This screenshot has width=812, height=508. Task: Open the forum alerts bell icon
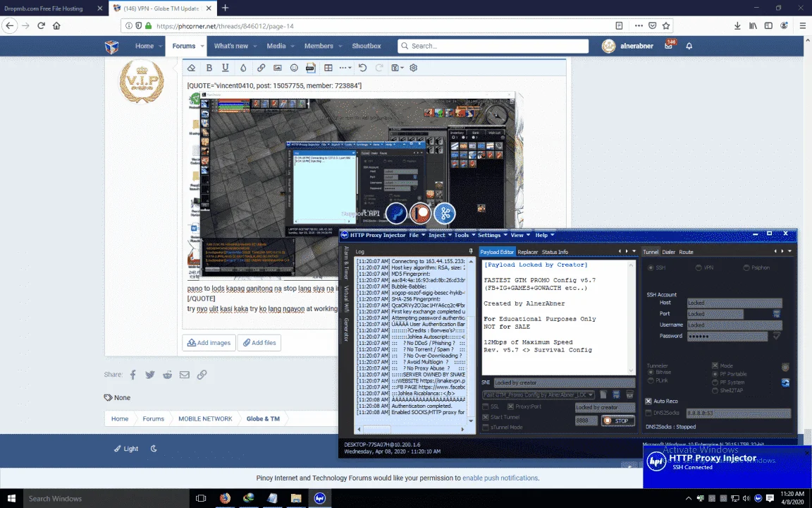pos(689,46)
